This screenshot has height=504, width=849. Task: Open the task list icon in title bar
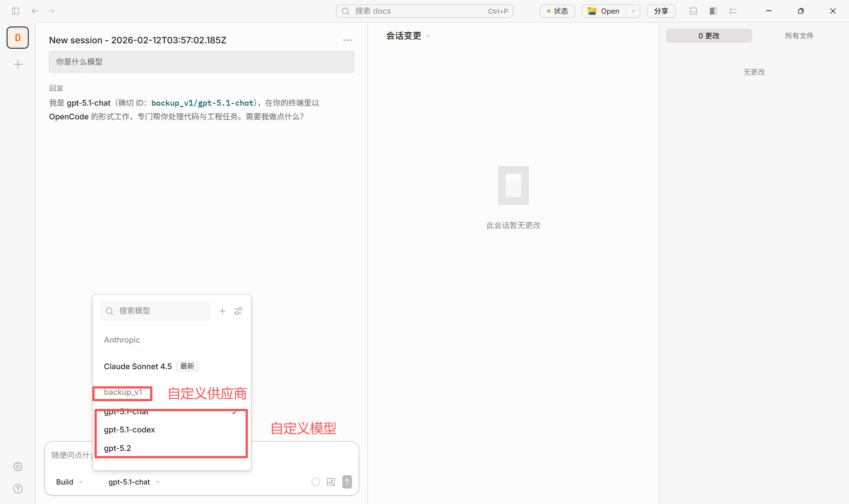[x=733, y=11]
